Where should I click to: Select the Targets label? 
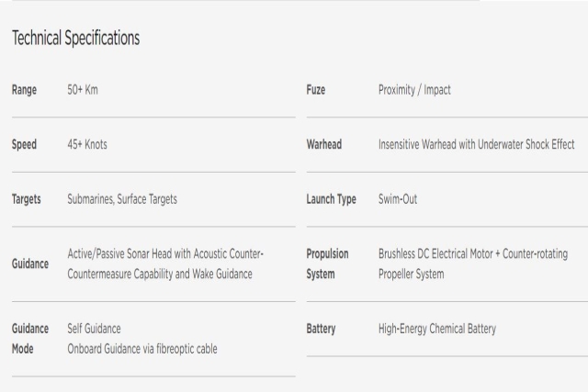tap(27, 199)
